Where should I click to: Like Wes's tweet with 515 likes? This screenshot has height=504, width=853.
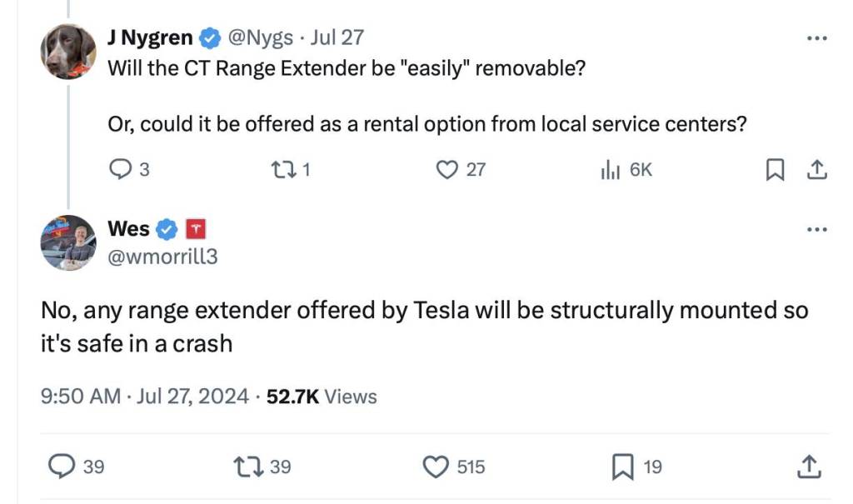click(436, 467)
